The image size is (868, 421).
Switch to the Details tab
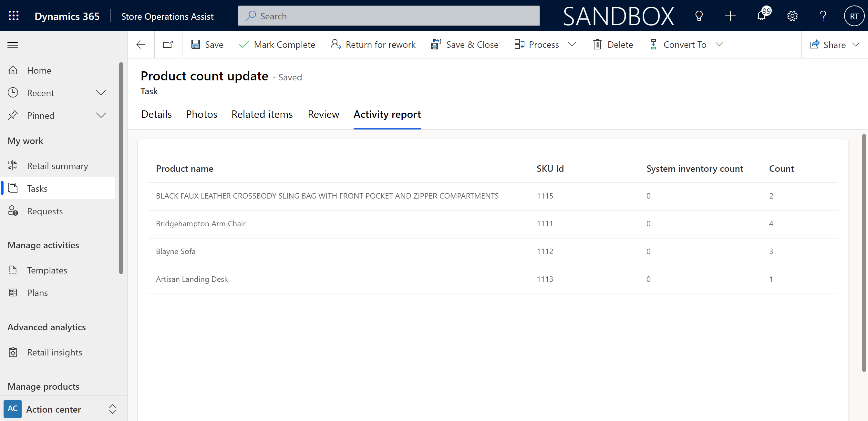tap(156, 114)
